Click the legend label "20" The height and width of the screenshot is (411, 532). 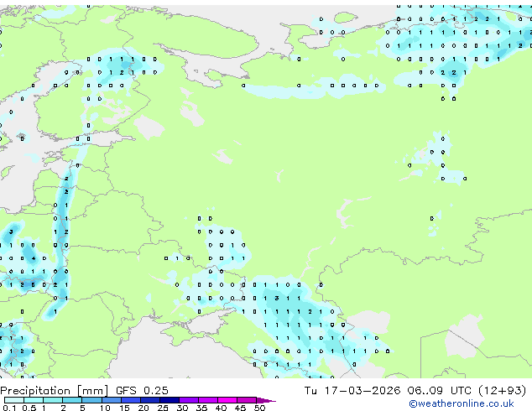[x=143, y=408]
